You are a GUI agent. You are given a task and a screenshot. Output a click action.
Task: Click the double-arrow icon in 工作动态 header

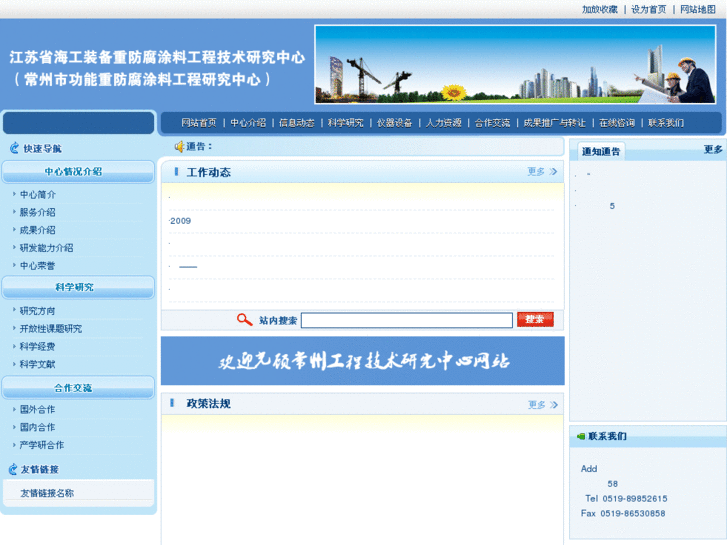[553, 172]
